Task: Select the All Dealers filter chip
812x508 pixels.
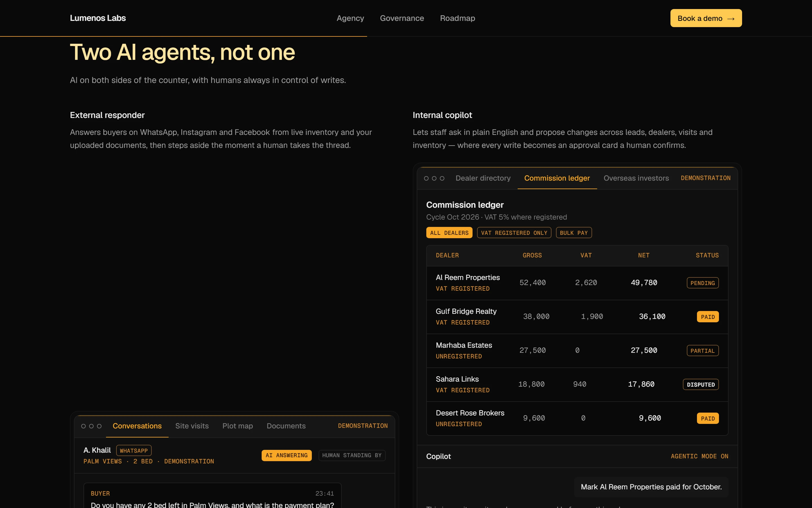Action: pos(449,233)
